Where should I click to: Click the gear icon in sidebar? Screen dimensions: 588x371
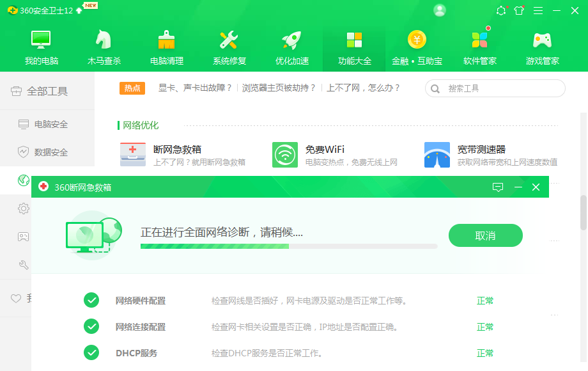tap(24, 209)
